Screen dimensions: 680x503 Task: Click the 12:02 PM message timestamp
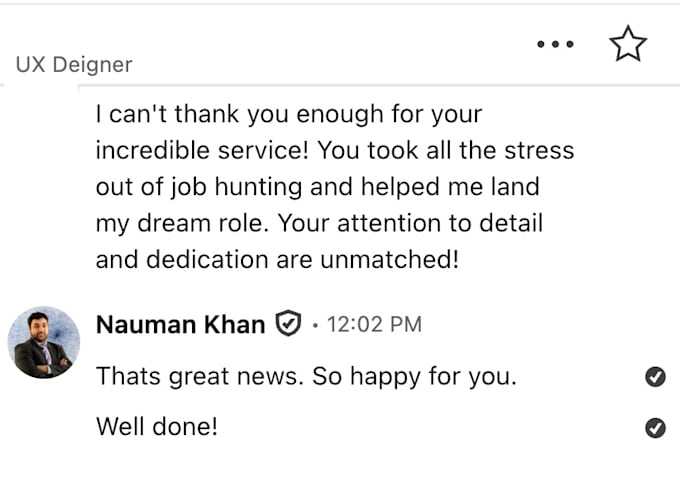click(373, 325)
